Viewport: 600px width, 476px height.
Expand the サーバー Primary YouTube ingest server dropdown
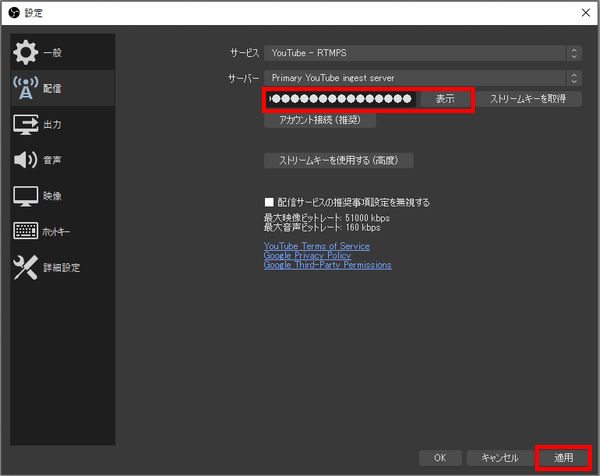423,78
